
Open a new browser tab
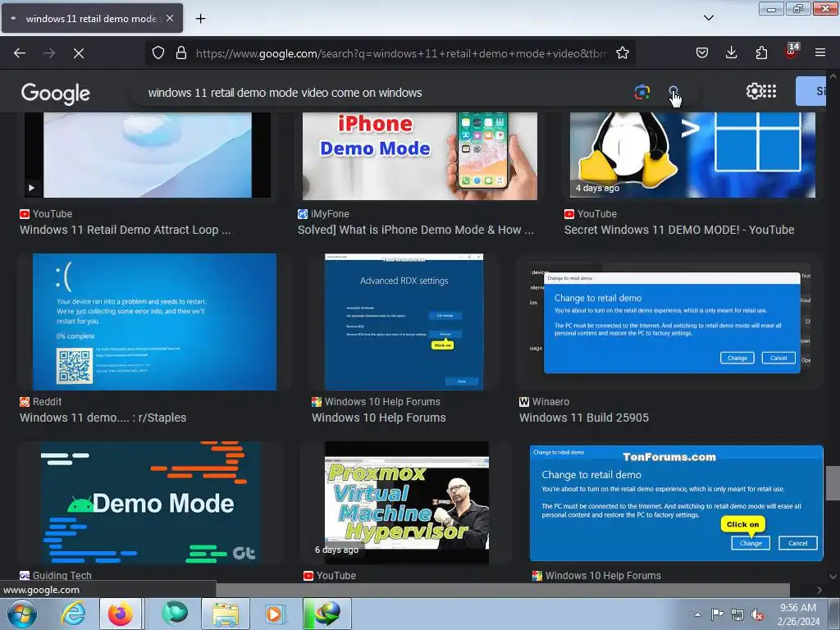[x=200, y=18]
